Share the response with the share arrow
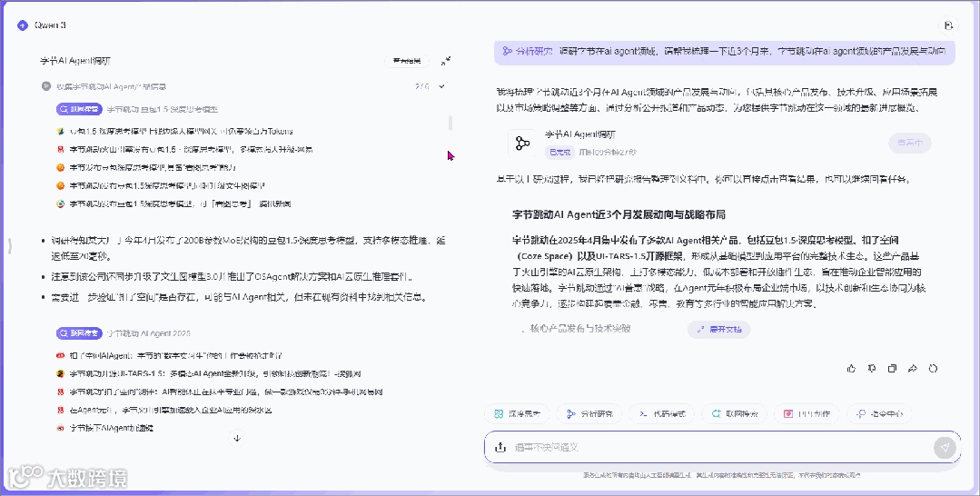980x496 pixels. [913, 369]
